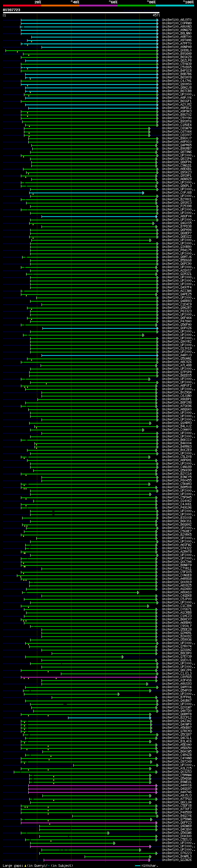Viewport: 197px width, 868px height.
Task: Select UniRef100_A7PFT0 entry
Action: 177,43
